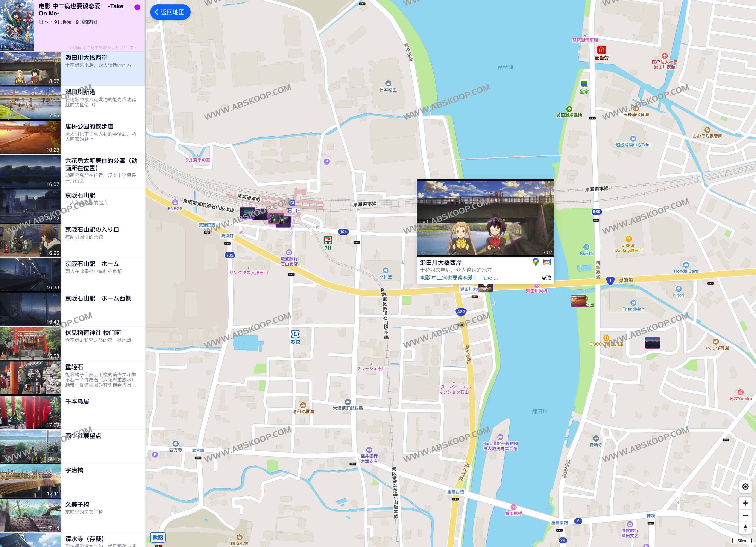The image size is (756, 547).
Task: Click the locate-me crosshair button
Action: click(x=745, y=487)
